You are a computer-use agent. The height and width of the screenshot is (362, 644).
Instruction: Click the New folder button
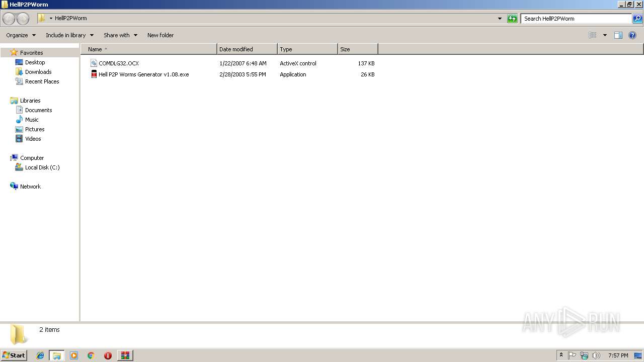click(160, 35)
